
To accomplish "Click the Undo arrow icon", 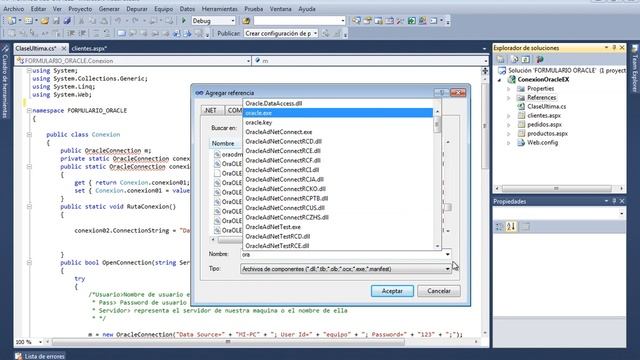I will [118, 21].
